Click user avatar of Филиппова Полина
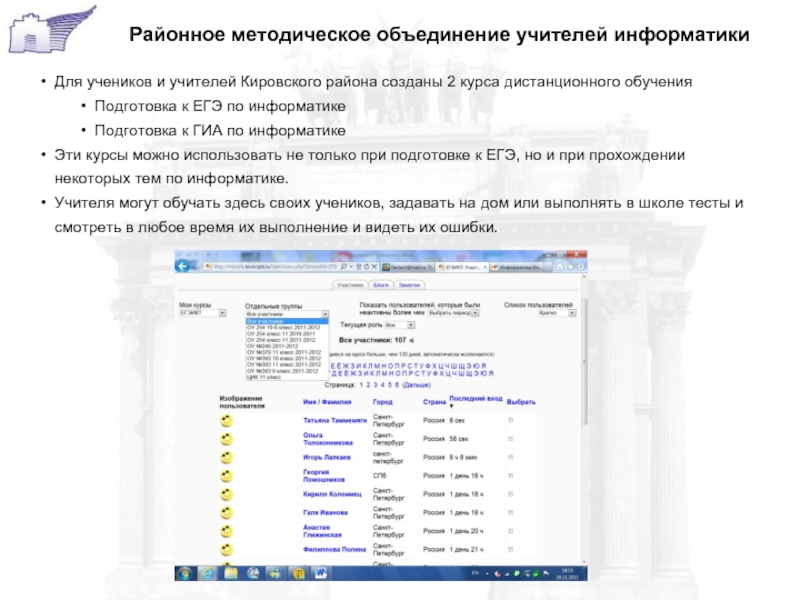This screenshot has height=600, width=800. [226, 549]
